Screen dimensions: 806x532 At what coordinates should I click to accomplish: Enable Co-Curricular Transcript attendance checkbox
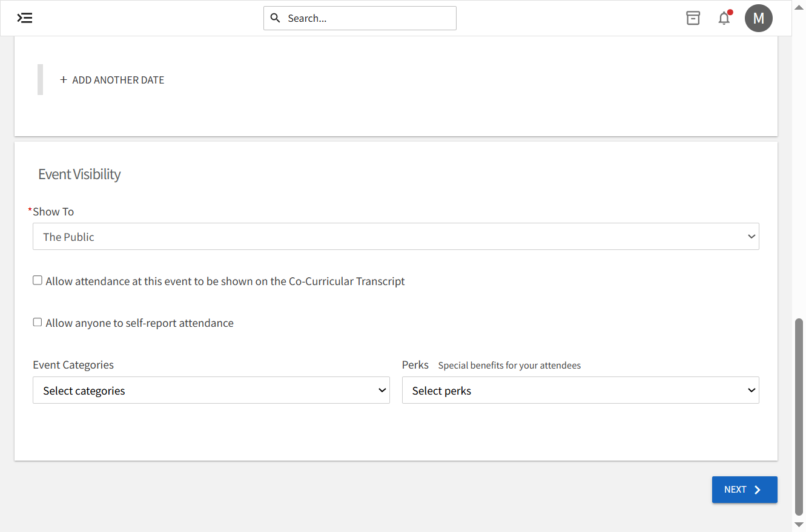(38, 281)
